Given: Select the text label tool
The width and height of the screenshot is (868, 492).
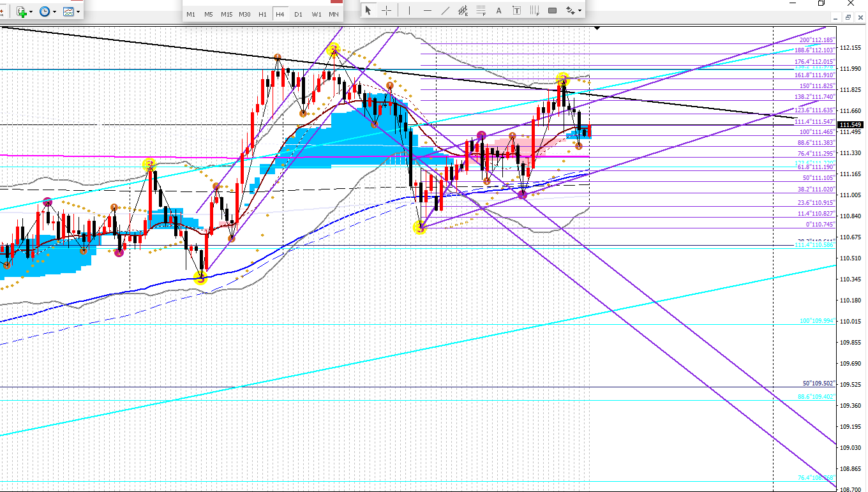Looking at the screenshot, I should tap(516, 11).
